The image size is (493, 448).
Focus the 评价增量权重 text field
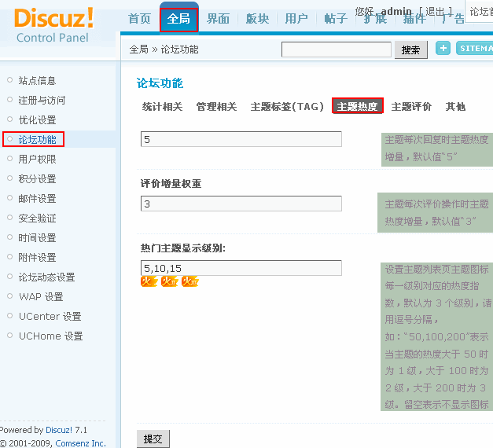point(241,204)
